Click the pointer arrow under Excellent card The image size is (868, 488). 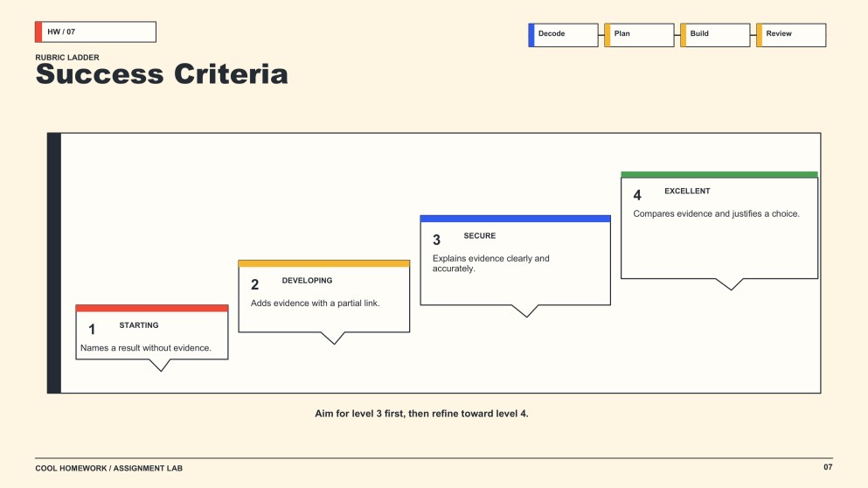[x=730, y=284]
